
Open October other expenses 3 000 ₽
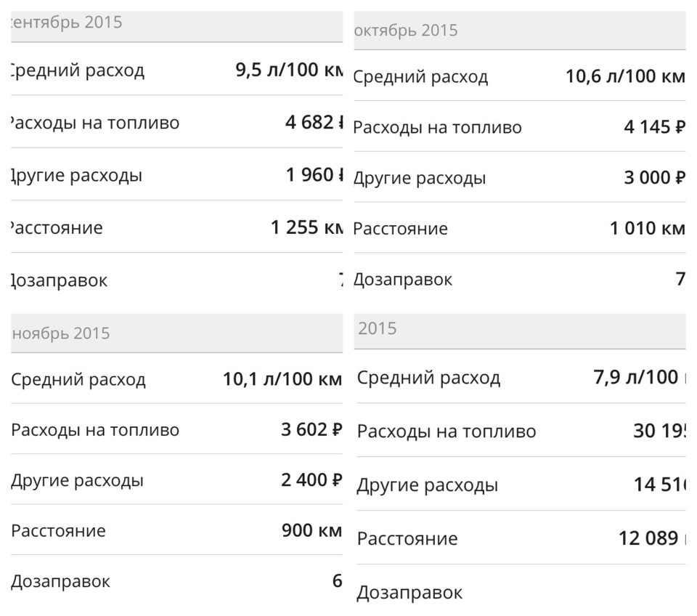click(x=520, y=177)
